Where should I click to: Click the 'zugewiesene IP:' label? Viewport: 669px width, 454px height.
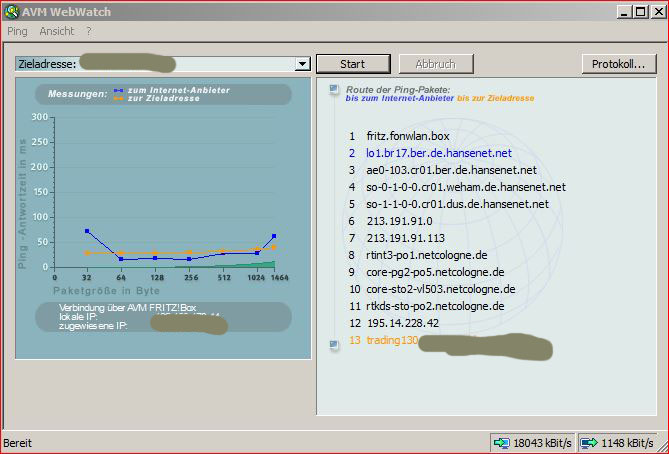pos(93,326)
